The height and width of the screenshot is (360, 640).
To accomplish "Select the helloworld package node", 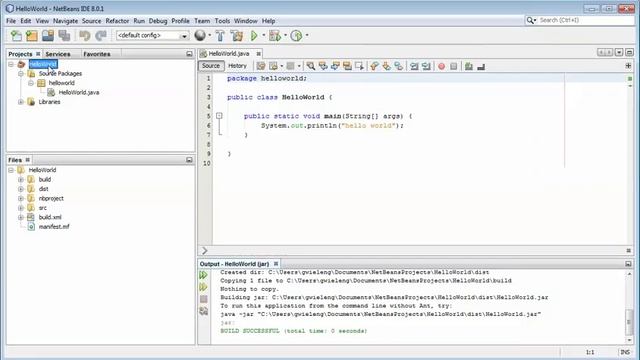I will pos(62,83).
